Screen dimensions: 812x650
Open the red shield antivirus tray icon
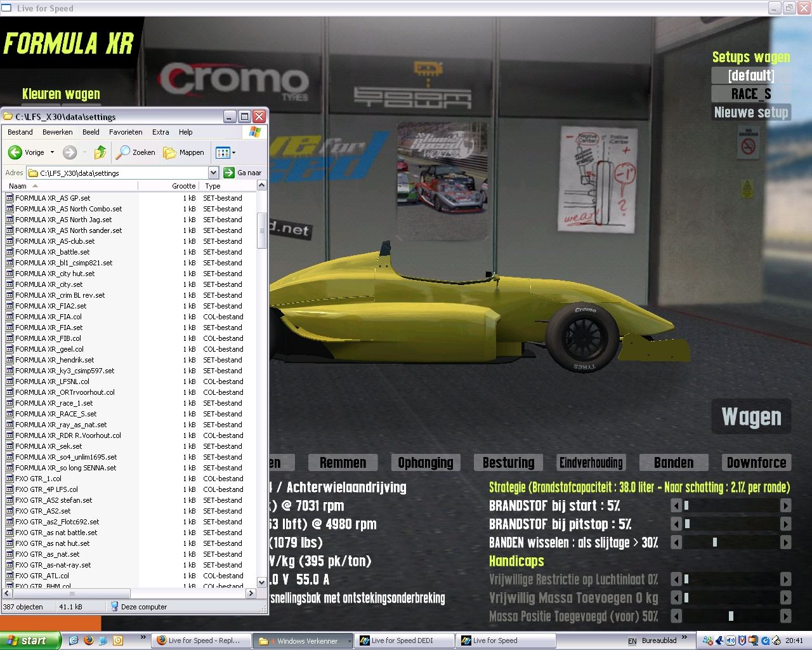point(742,640)
